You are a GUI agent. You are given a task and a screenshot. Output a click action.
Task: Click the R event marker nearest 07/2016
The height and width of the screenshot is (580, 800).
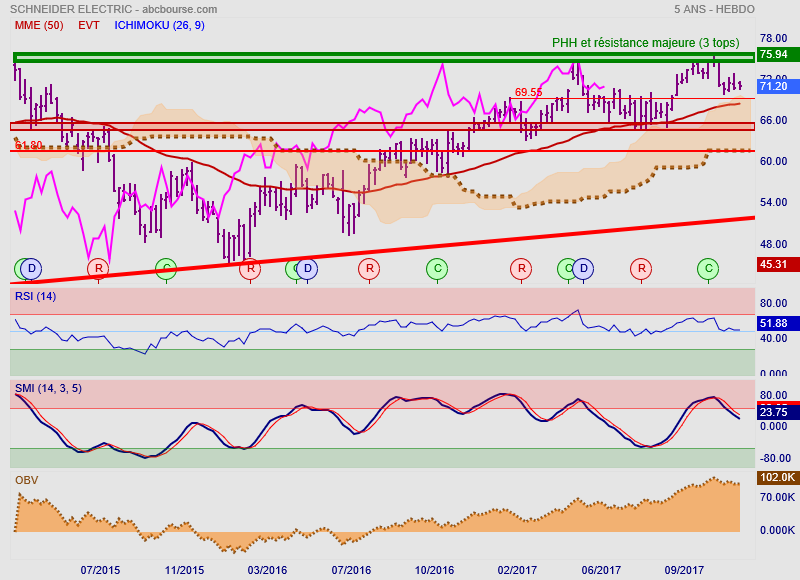pos(369,268)
